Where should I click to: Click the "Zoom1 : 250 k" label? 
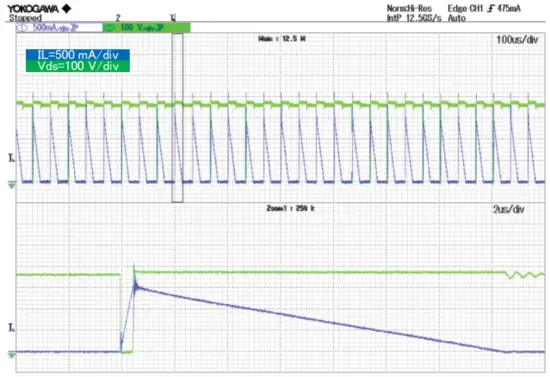click(x=290, y=208)
